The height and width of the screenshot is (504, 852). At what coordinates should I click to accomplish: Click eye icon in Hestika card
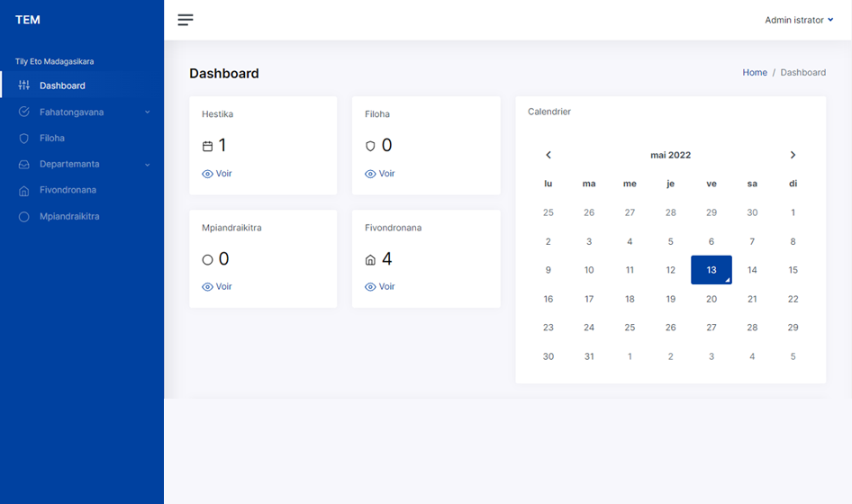point(207,174)
